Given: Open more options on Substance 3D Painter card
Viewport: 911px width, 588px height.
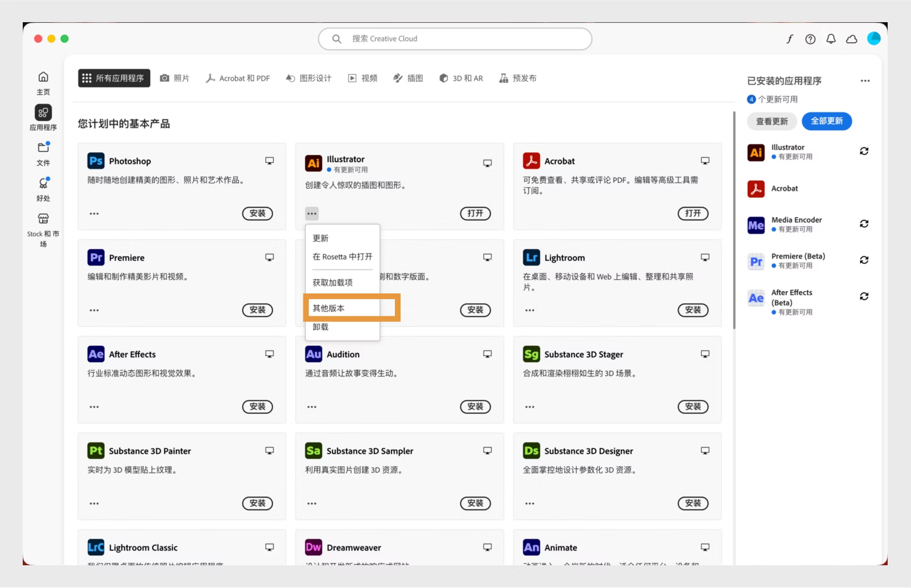Looking at the screenshot, I should (94, 504).
